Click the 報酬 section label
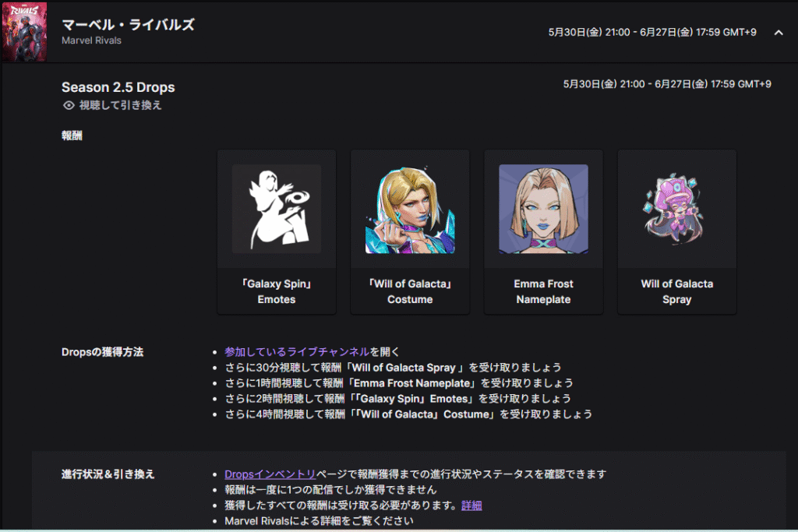 point(72,136)
